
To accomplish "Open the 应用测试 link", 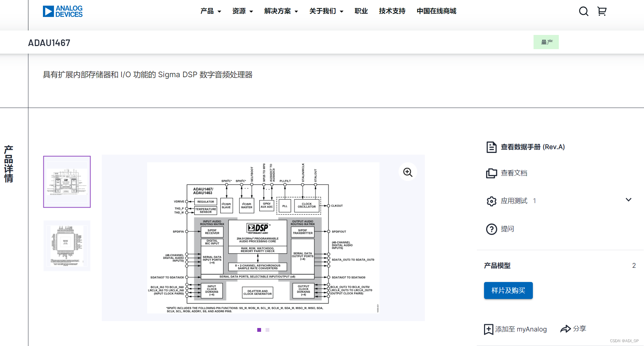I will pyautogui.click(x=514, y=201).
